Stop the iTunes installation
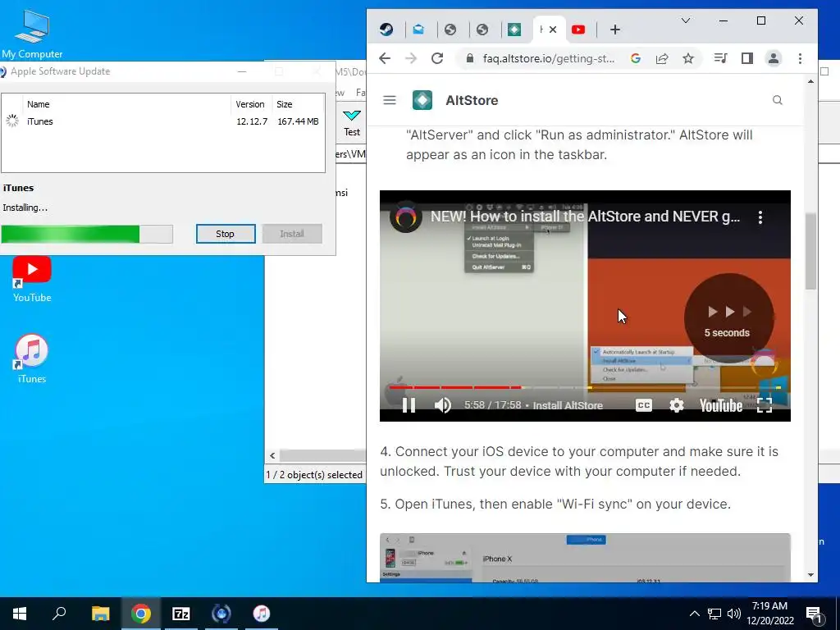This screenshot has width=840, height=630. (226, 234)
